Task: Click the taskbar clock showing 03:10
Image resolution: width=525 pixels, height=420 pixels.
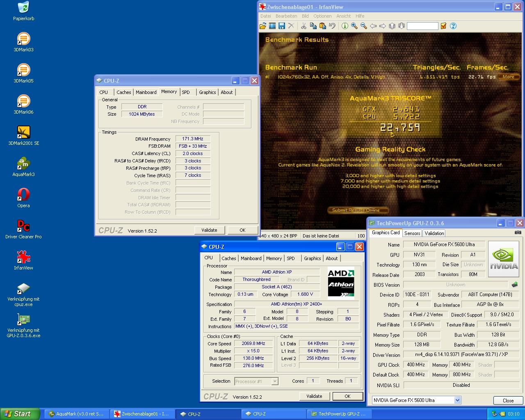Action: (x=514, y=414)
